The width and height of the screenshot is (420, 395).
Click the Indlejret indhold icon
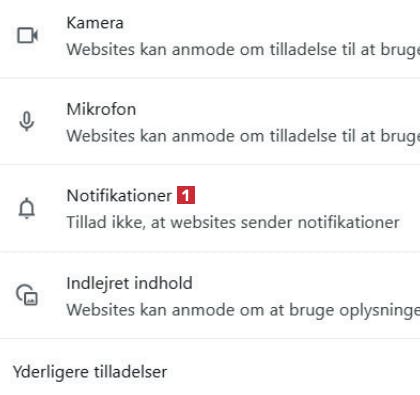pos(27,295)
